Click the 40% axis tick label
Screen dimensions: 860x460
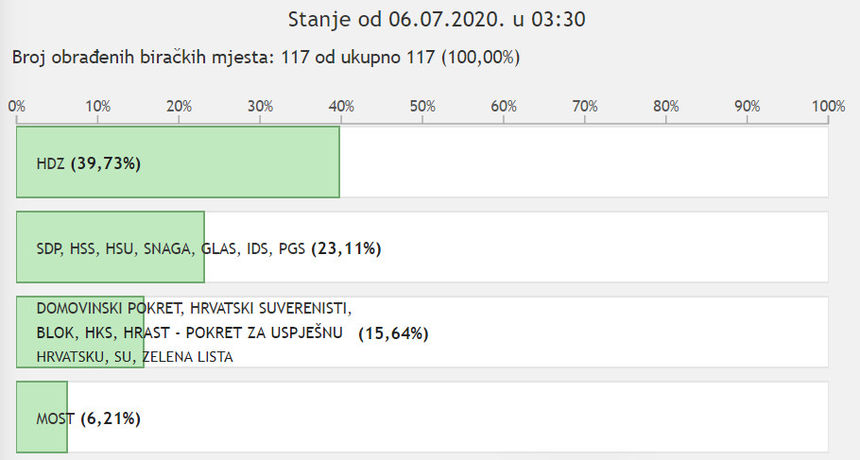(x=341, y=106)
